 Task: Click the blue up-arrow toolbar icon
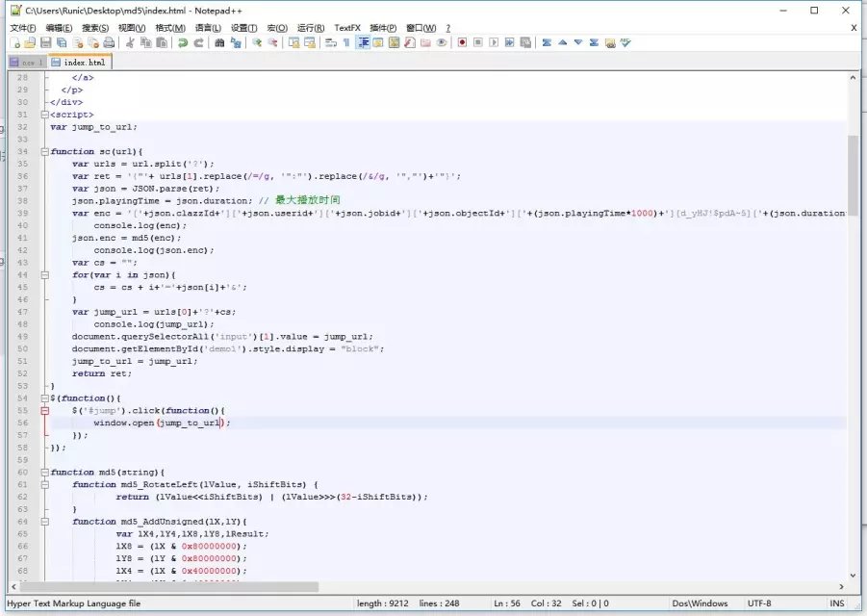562,42
